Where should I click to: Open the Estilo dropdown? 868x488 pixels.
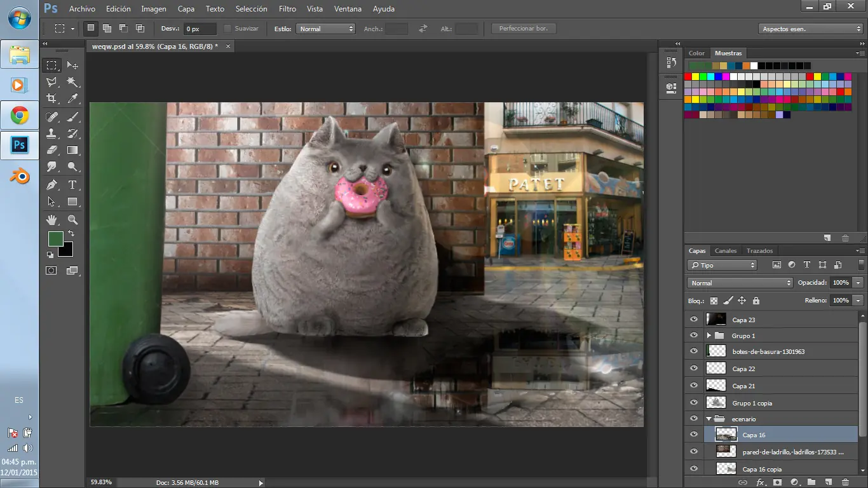[326, 29]
